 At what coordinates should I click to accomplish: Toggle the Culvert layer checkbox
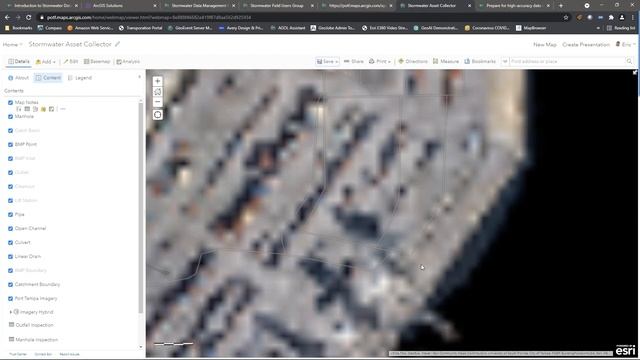[11, 242]
